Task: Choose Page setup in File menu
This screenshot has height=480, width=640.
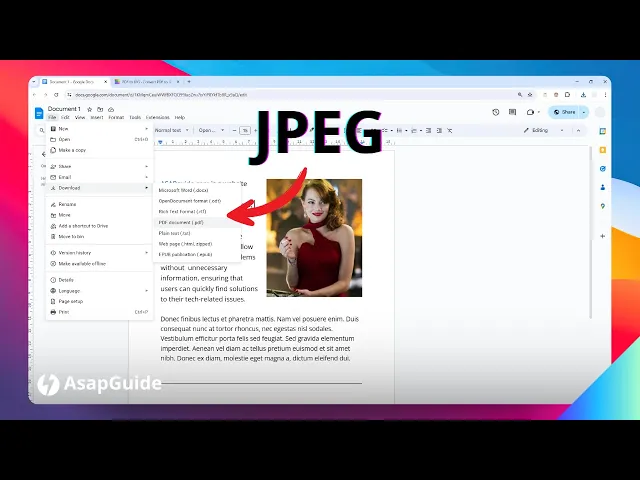Action: point(100,301)
